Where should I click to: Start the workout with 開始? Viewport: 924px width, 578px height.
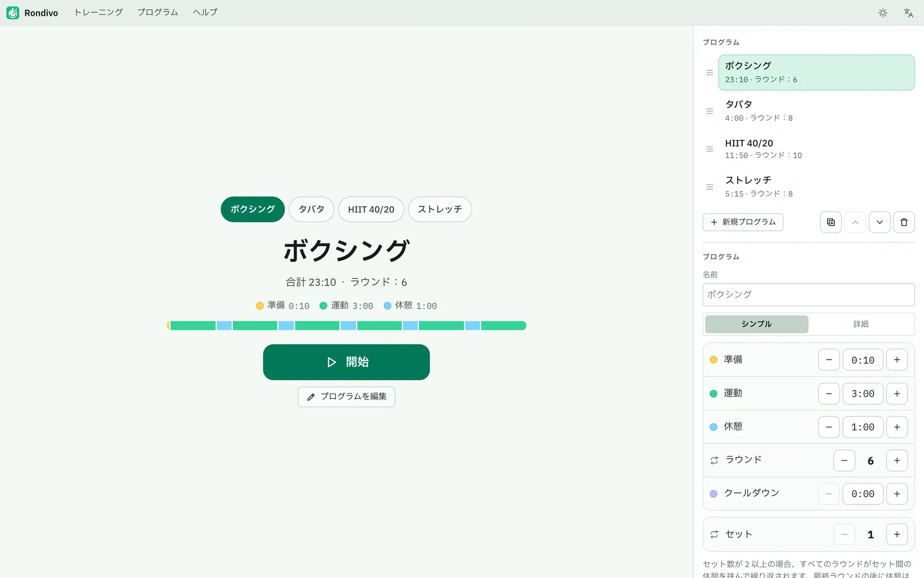pos(346,362)
